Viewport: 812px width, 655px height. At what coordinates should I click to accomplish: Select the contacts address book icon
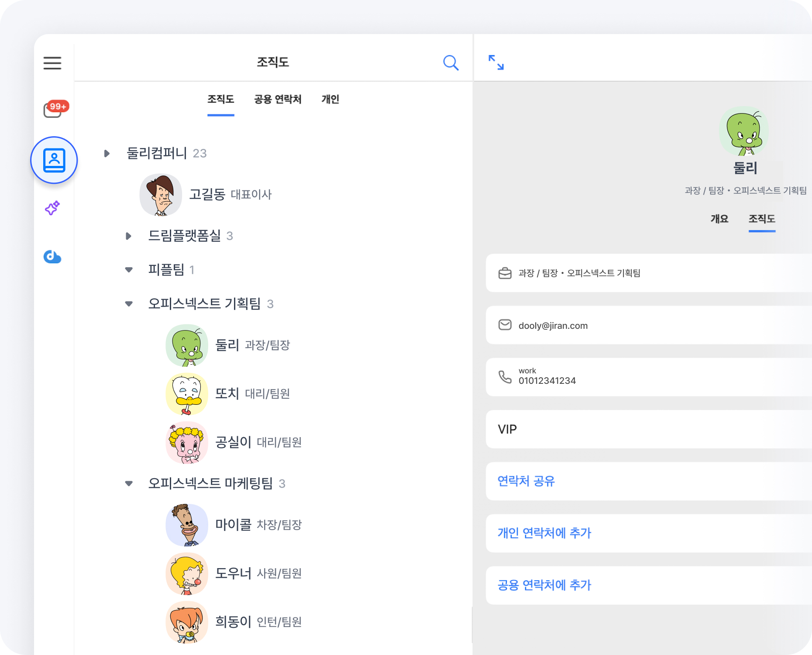coord(54,160)
